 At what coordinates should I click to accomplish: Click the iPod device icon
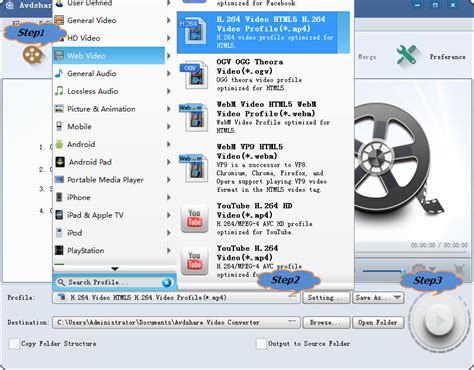(x=59, y=233)
